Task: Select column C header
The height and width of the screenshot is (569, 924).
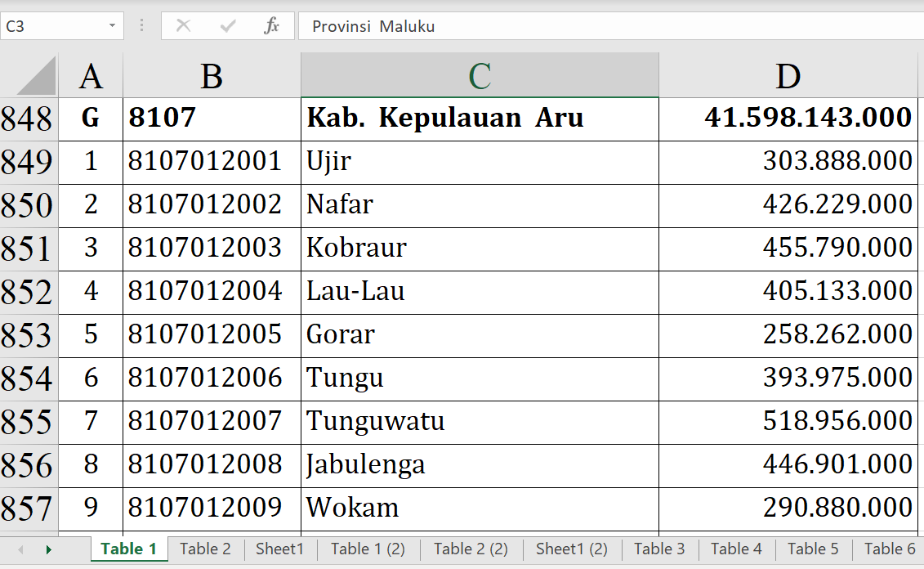Action: click(480, 76)
